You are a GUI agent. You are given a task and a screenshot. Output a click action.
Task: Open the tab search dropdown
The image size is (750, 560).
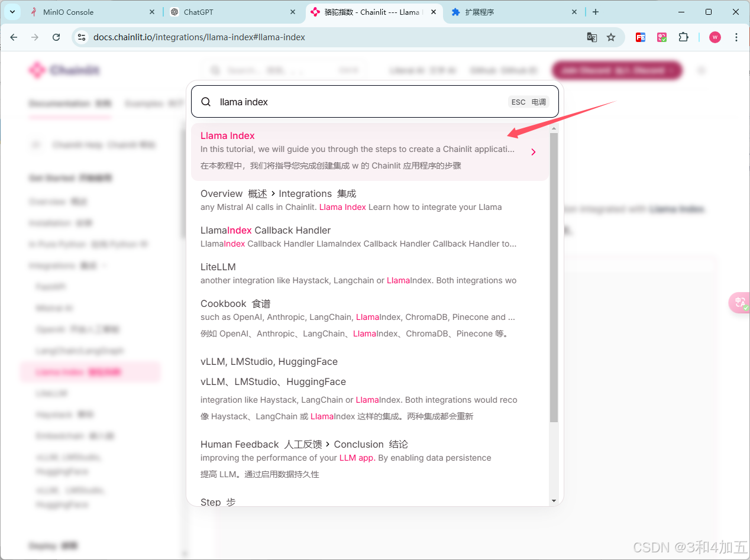[x=12, y=12]
